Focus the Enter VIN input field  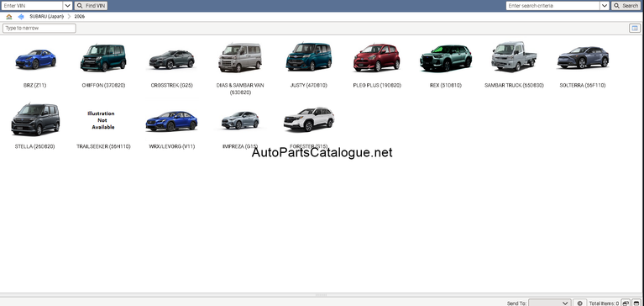[32, 6]
